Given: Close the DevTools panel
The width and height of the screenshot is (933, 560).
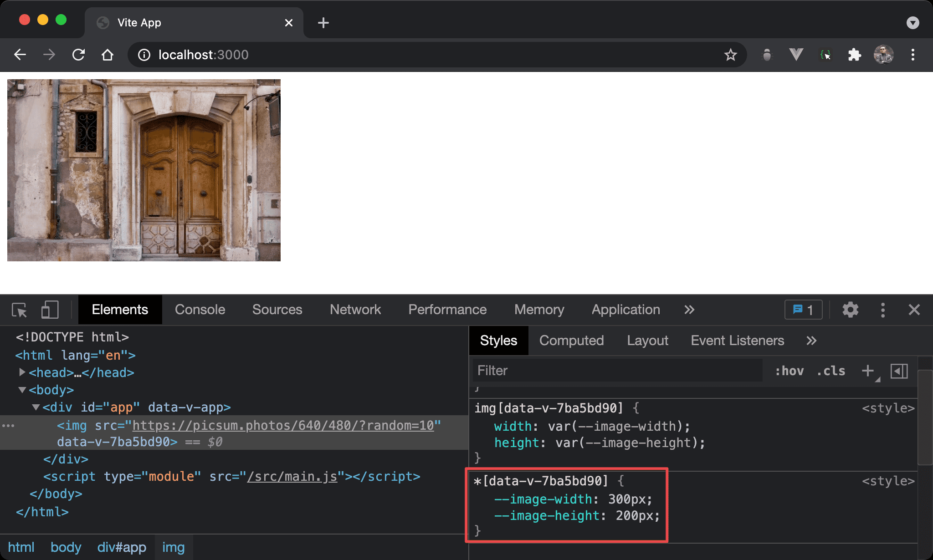Looking at the screenshot, I should tap(914, 310).
